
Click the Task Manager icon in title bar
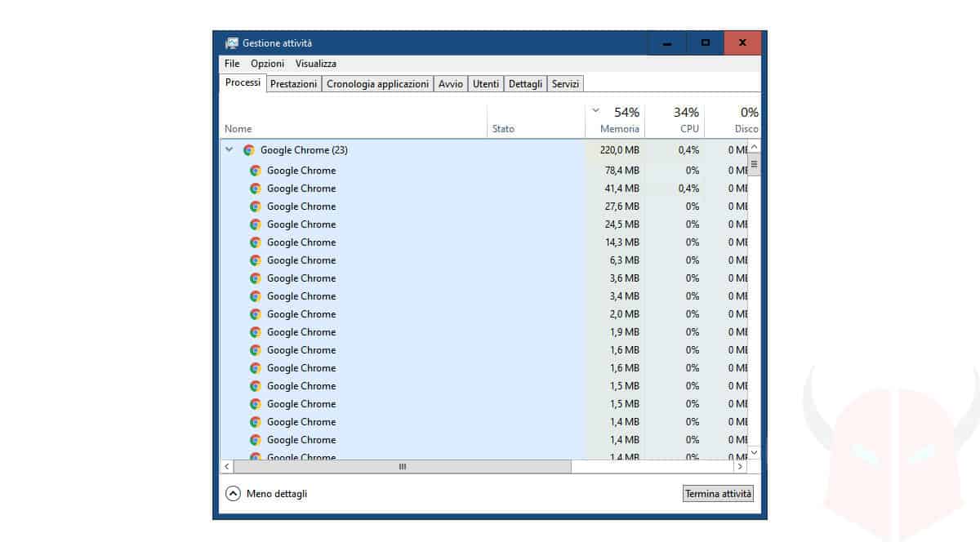tap(232, 43)
